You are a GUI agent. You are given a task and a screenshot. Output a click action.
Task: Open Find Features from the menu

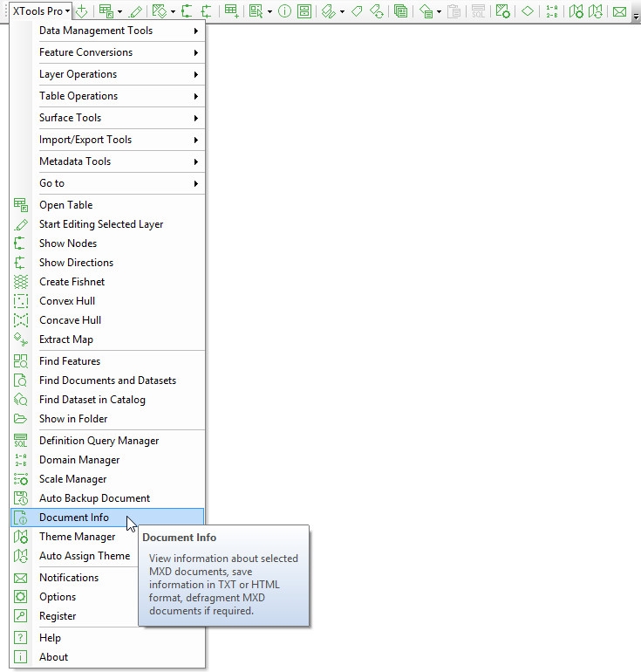(x=107, y=361)
